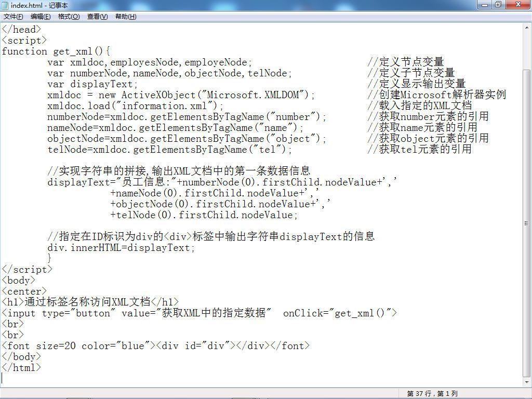
Task: Place cursor in div.innerHTML=displayText line
Action: [121, 248]
